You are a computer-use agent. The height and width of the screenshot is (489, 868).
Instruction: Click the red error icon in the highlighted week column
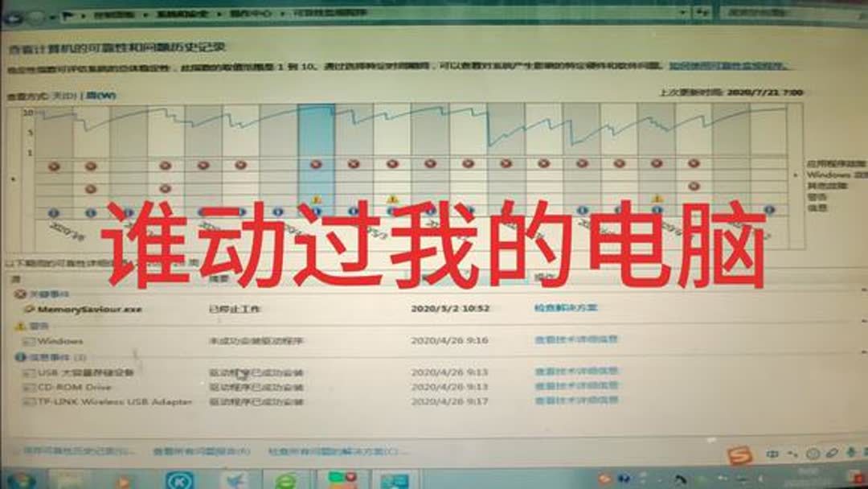click(315, 162)
